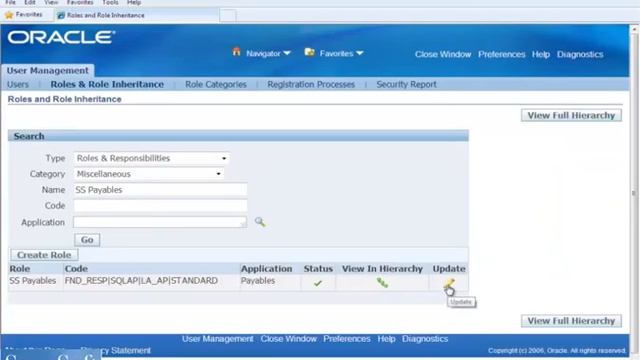Click the Go button
The height and width of the screenshot is (360, 640).
coord(87,240)
